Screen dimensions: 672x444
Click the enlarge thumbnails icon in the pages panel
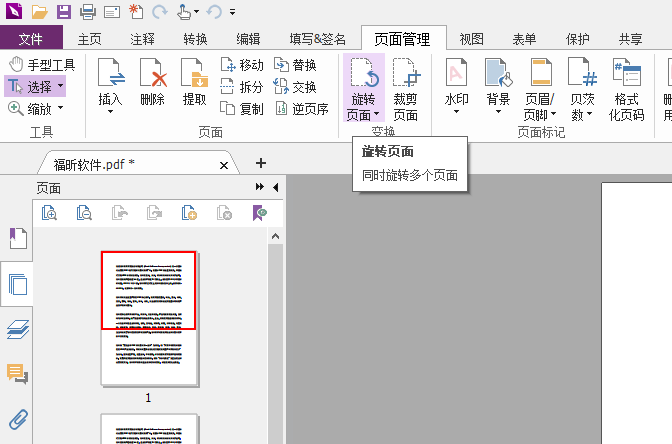[x=50, y=212]
